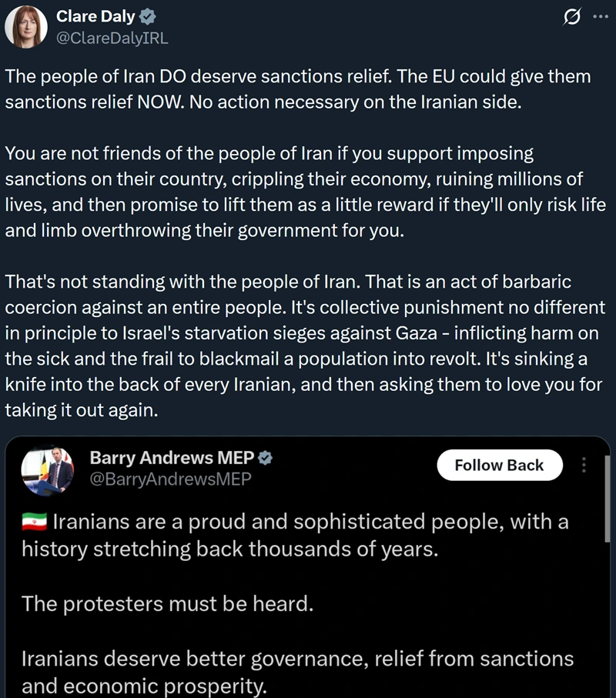Open the vertical three-dot menu on quoted post
Screen dimensions: 616x698
point(584,466)
